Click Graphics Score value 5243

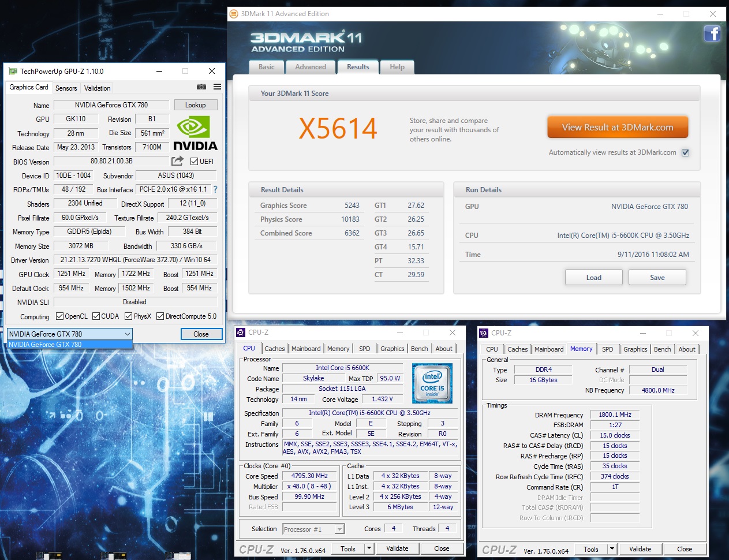[352, 206]
